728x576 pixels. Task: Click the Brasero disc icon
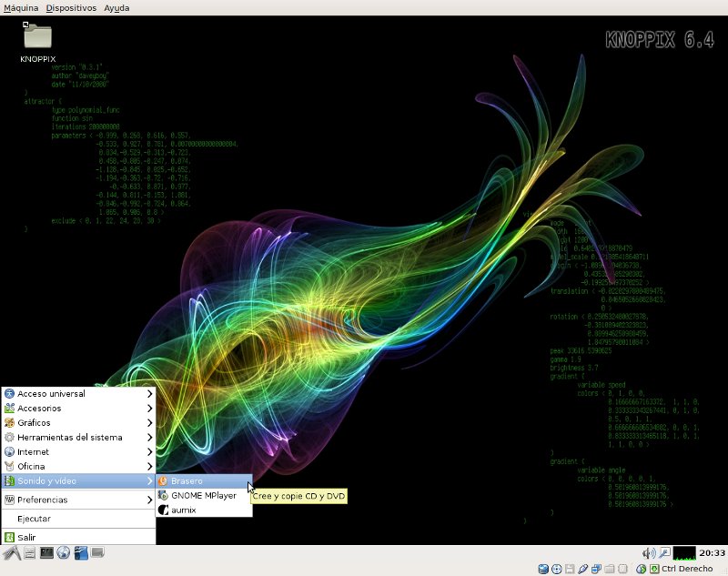tap(163, 480)
